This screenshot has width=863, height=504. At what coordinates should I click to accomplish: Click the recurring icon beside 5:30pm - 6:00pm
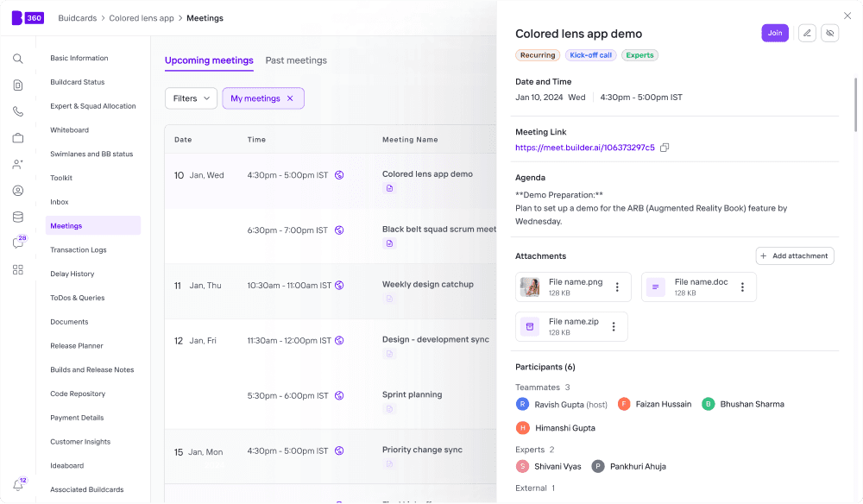pyautogui.click(x=339, y=395)
